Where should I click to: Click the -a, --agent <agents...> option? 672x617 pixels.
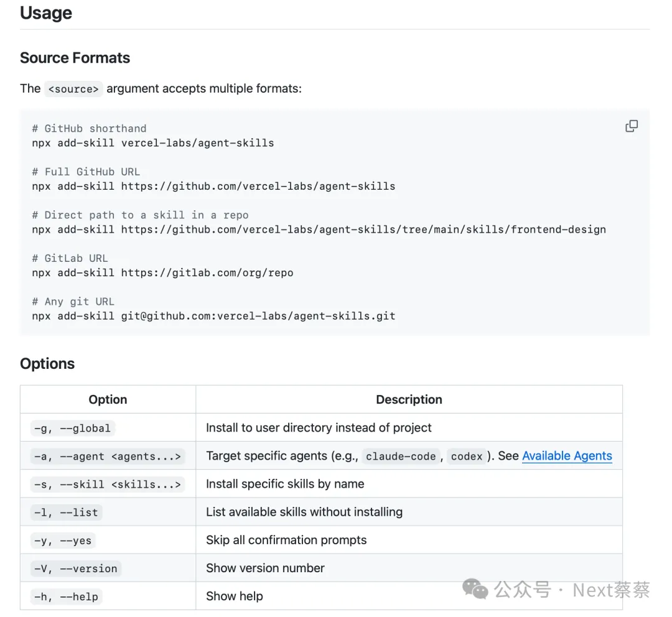tap(108, 457)
